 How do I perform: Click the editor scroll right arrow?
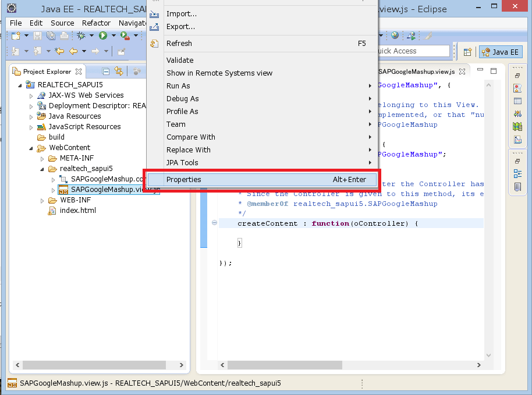tap(478, 365)
